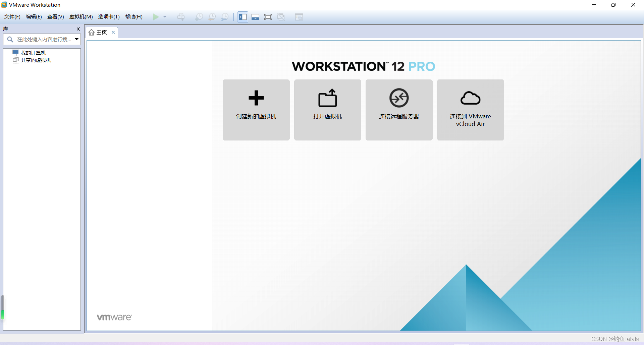
Task: Click the 连接远程服务器 tile
Action: [x=399, y=110]
